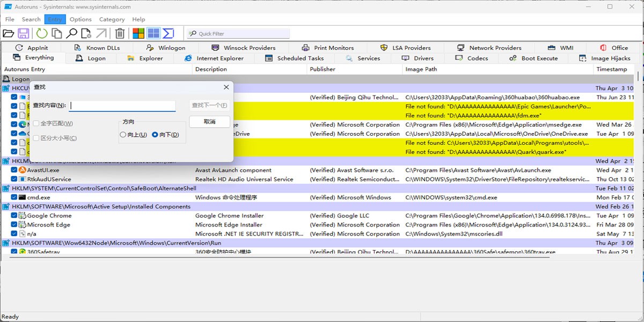Toggle the colorful Microsoft entries filter icon
Viewport: 644px width, 322px height.
138,33
